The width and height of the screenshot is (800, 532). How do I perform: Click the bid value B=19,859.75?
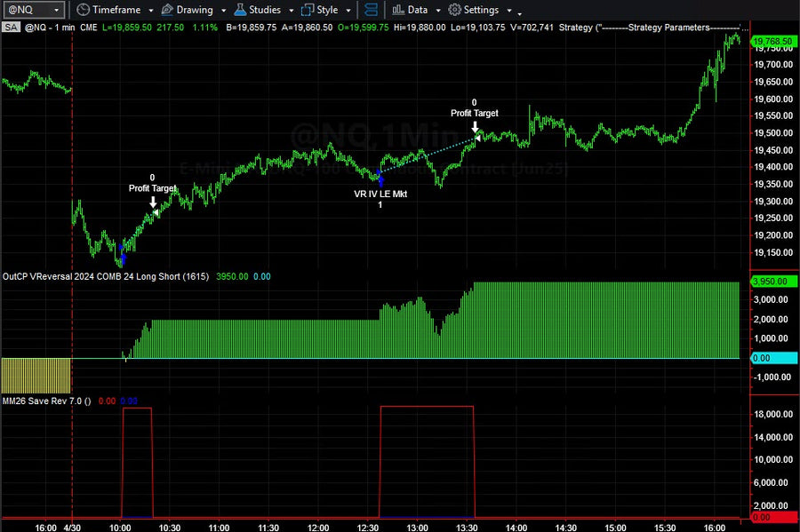(252, 28)
